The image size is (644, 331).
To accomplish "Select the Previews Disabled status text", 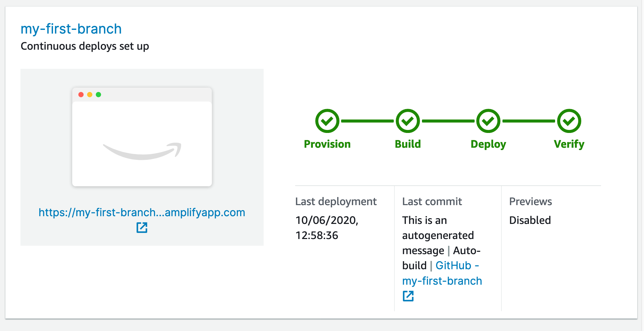I will pos(530,220).
